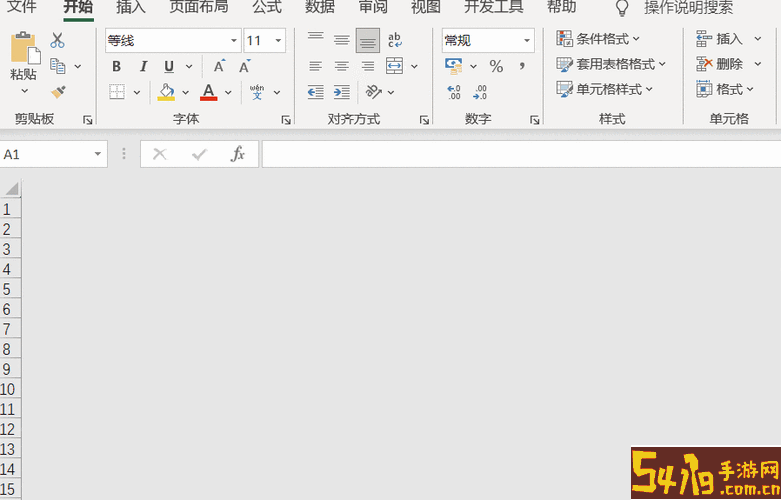Center text horizontally
The width and height of the screenshot is (781, 500).
tap(342, 66)
